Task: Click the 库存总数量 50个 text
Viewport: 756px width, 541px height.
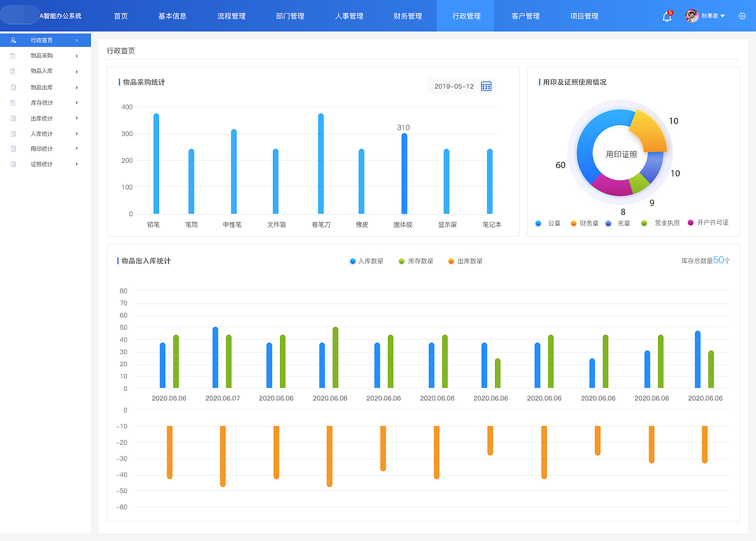Action: click(706, 260)
